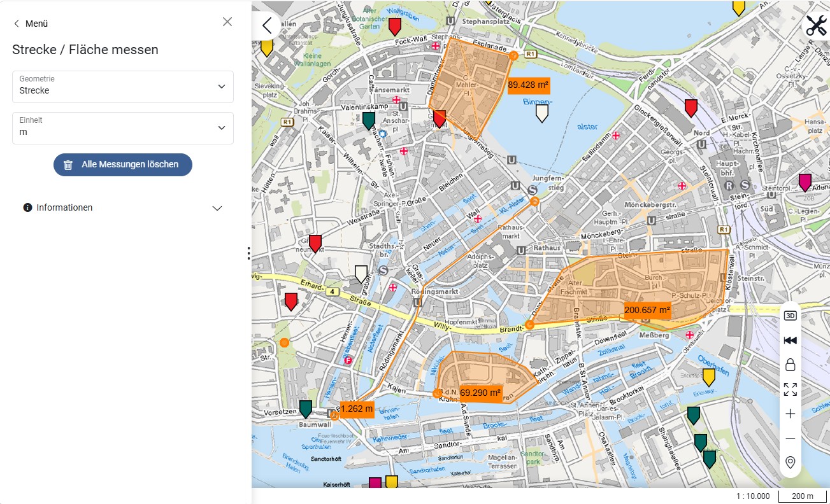Select the 89.428 m² area label
This screenshot has width=830, height=504.
pyautogui.click(x=529, y=85)
